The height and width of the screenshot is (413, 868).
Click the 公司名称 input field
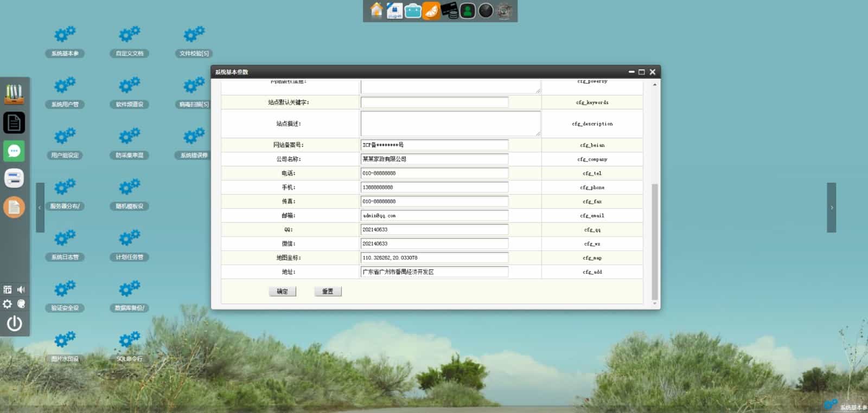[435, 159]
